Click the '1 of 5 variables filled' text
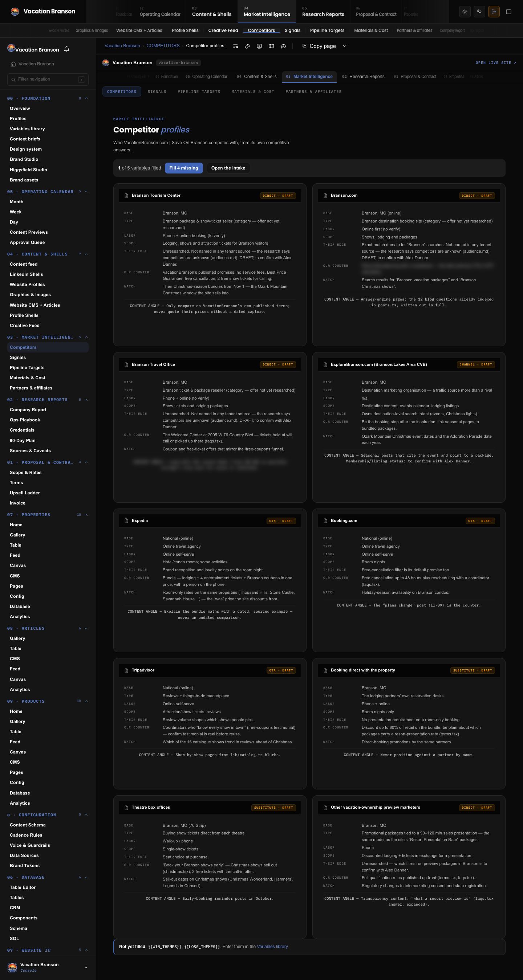 click(x=139, y=168)
